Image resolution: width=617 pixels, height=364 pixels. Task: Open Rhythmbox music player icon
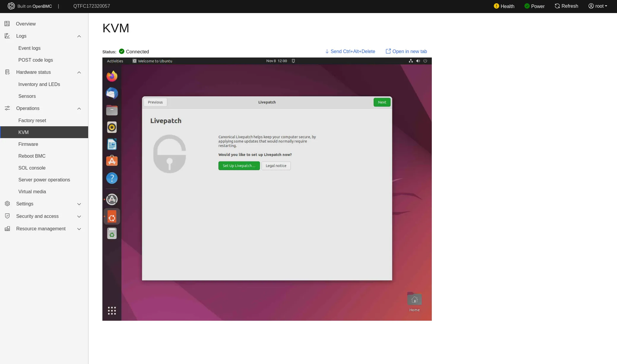(112, 127)
